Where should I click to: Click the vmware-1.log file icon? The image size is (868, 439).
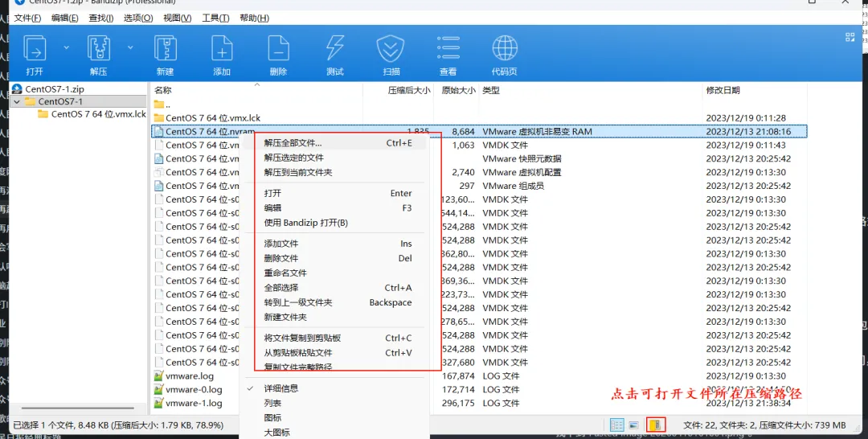pyautogui.click(x=158, y=403)
